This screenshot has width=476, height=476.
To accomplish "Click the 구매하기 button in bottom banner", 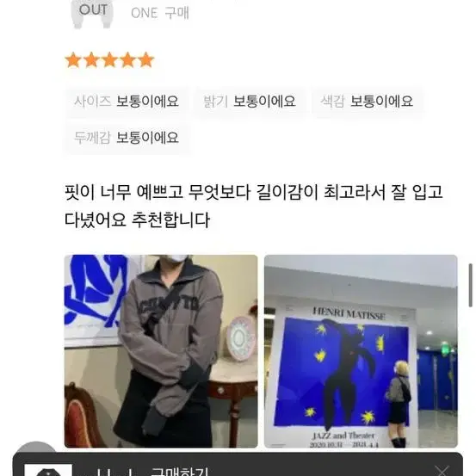I will point(179,472).
